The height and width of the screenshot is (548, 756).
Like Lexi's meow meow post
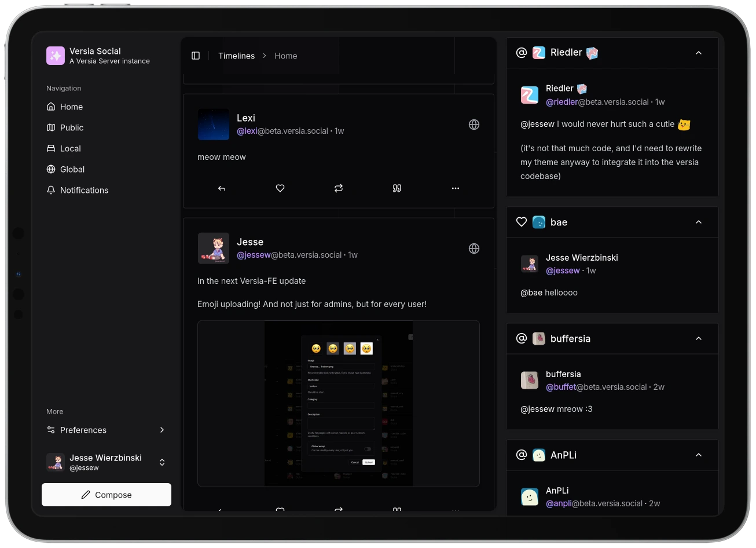coord(280,188)
